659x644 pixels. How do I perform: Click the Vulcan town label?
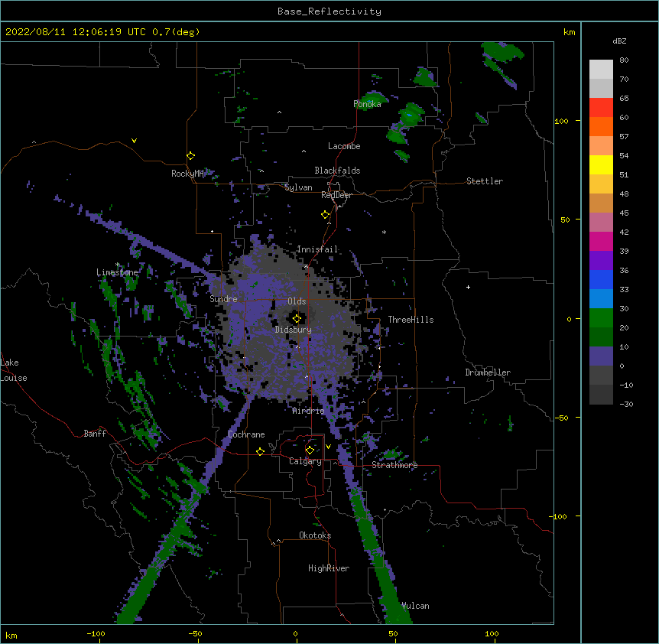416,606
